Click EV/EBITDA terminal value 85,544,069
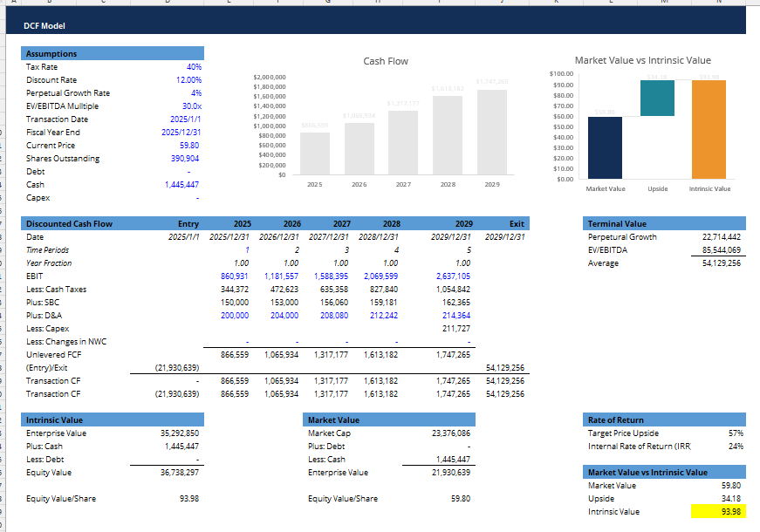 pyautogui.click(x=722, y=250)
